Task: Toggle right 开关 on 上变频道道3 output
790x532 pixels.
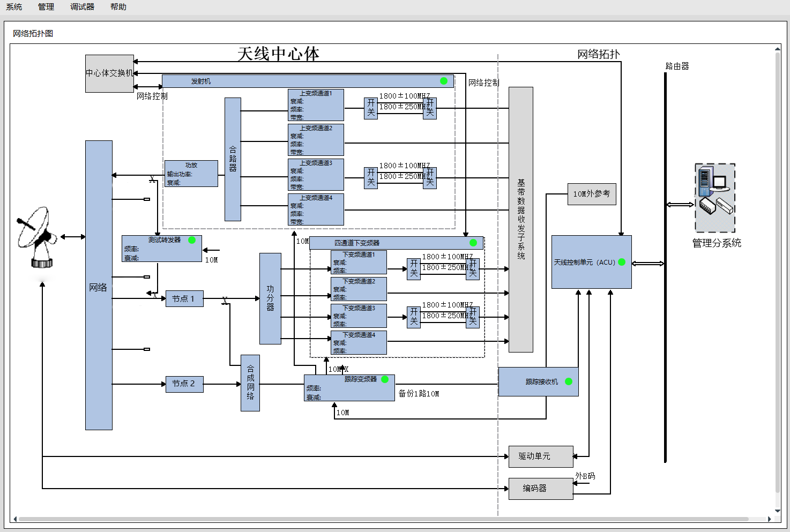Action: (430, 178)
